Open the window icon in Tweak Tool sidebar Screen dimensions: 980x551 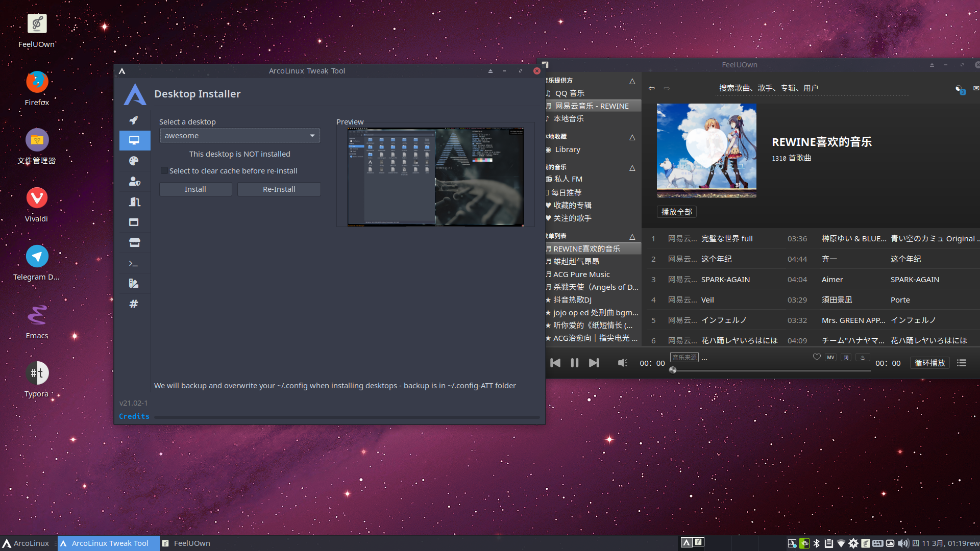point(134,222)
